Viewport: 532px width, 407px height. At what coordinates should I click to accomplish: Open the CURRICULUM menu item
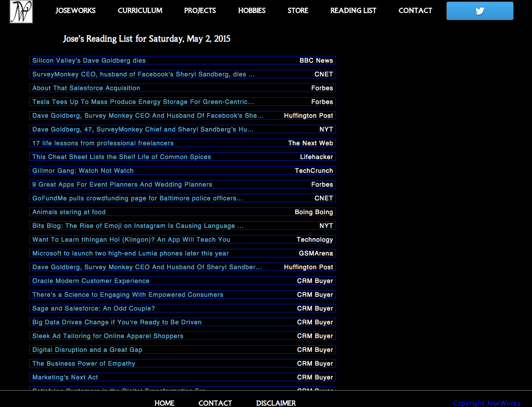[140, 11]
